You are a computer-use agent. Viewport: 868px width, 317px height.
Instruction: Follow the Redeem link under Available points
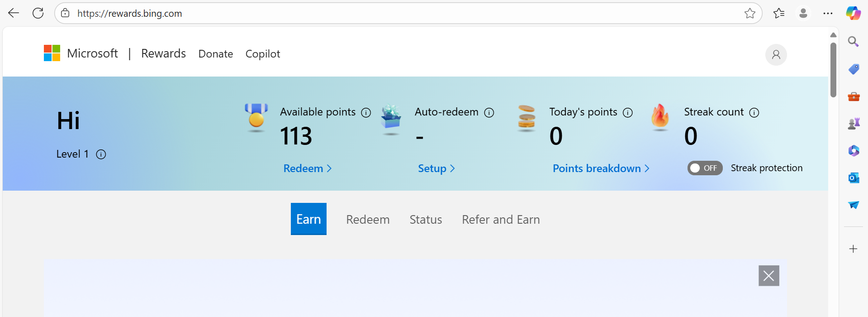pyautogui.click(x=308, y=168)
